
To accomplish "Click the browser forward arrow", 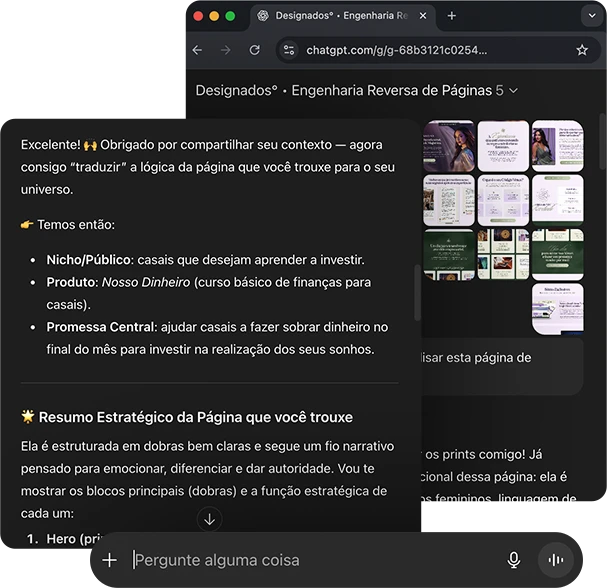I will [226, 50].
